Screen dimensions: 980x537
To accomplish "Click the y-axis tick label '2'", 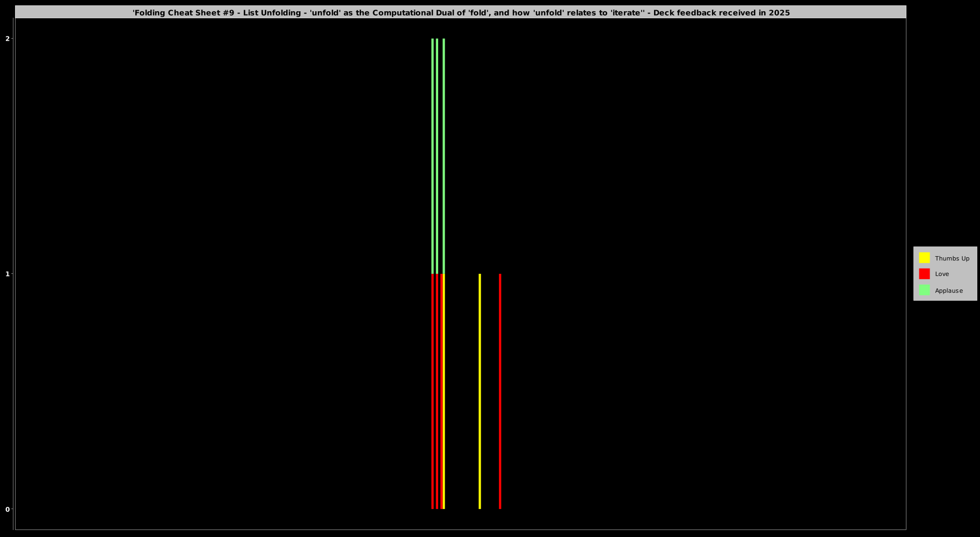I will click(x=8, y=39).
